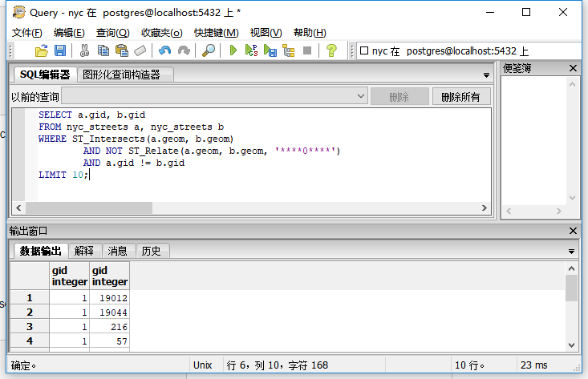This screenshot has height=379, width=588.
Task: Switch to the SQL编辑器 tab
Action: (45, 75)
